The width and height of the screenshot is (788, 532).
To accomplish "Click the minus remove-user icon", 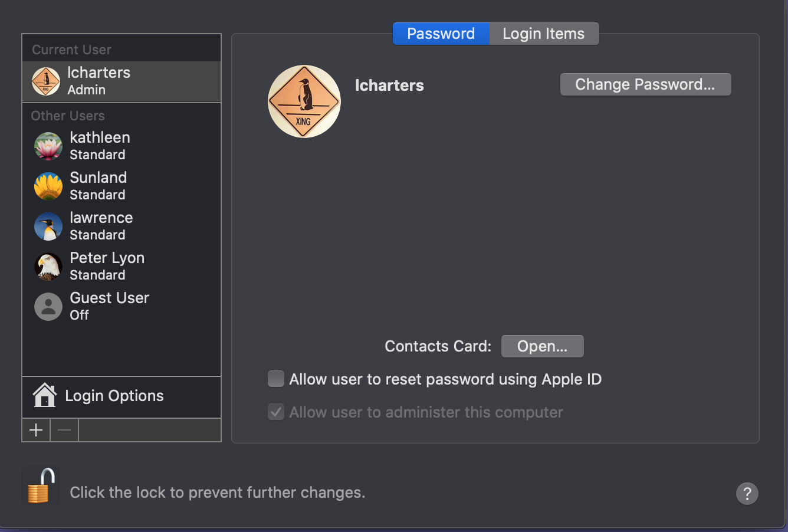I will (64, 430).
